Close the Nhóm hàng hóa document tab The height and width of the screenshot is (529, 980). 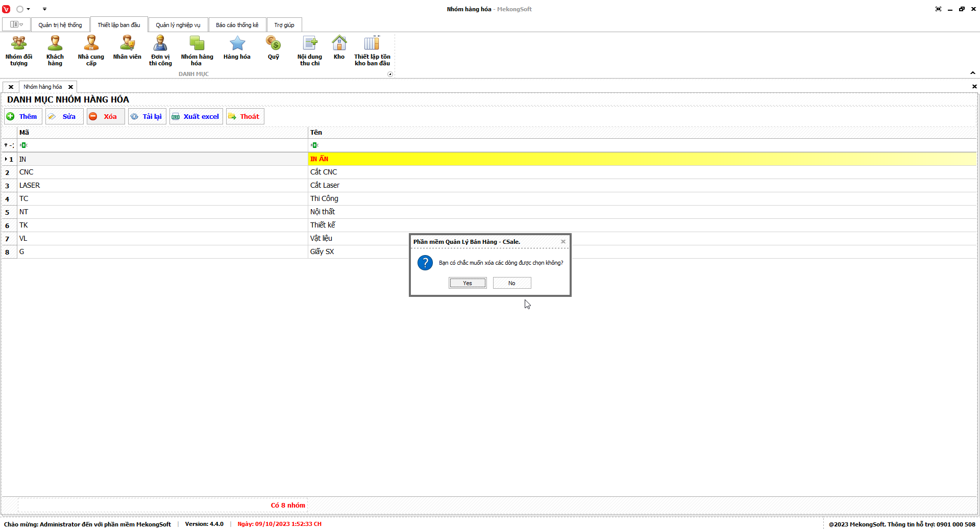coord(71,87)
